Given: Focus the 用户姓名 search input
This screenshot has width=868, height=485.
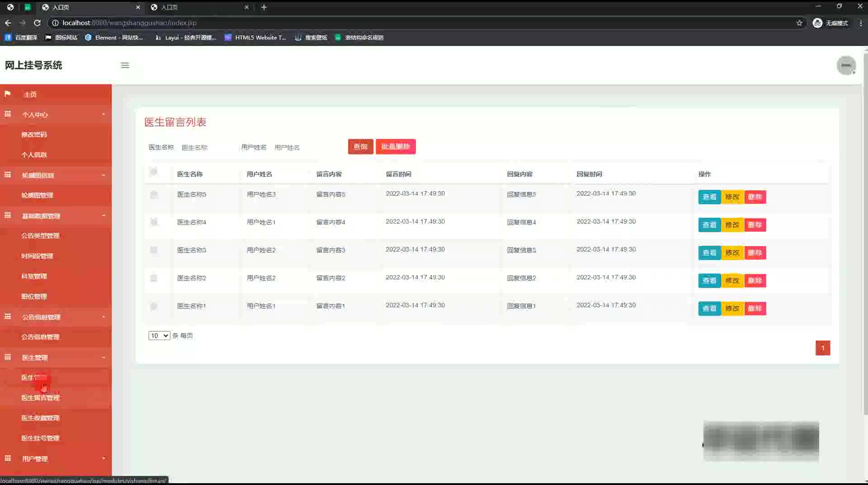Looking at the screenshot, I should click(301, 147).
